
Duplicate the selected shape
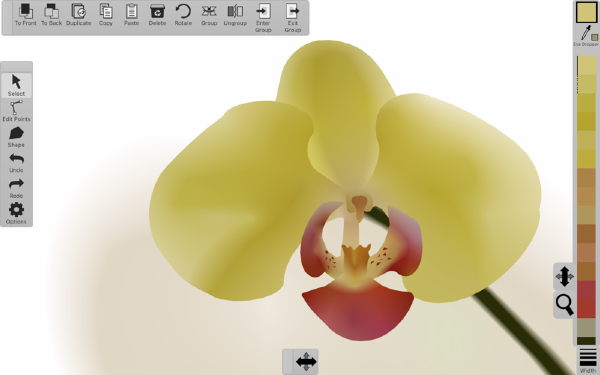pyautogui.click(x=78, y=15)
